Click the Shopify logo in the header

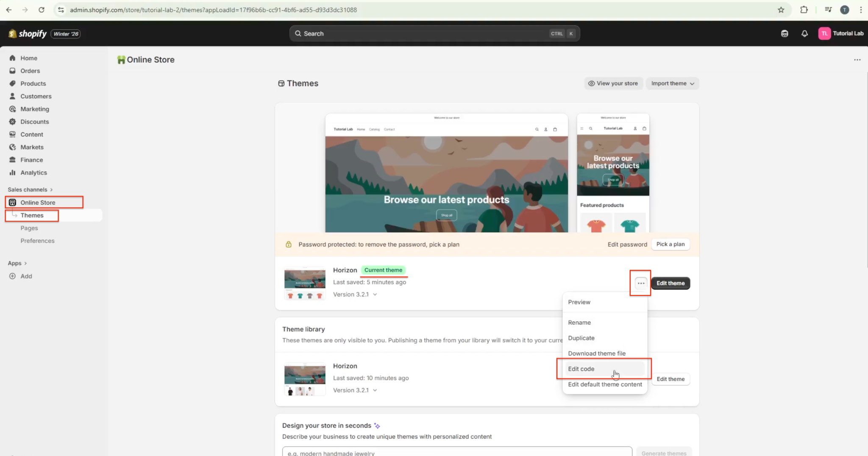pyautogui.click(x=28, y=33)
